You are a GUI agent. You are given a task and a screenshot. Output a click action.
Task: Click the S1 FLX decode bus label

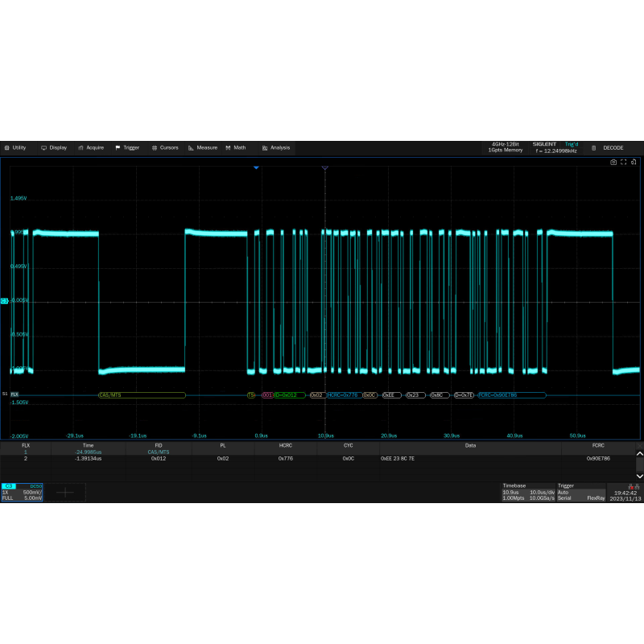(x=14, y=394)
